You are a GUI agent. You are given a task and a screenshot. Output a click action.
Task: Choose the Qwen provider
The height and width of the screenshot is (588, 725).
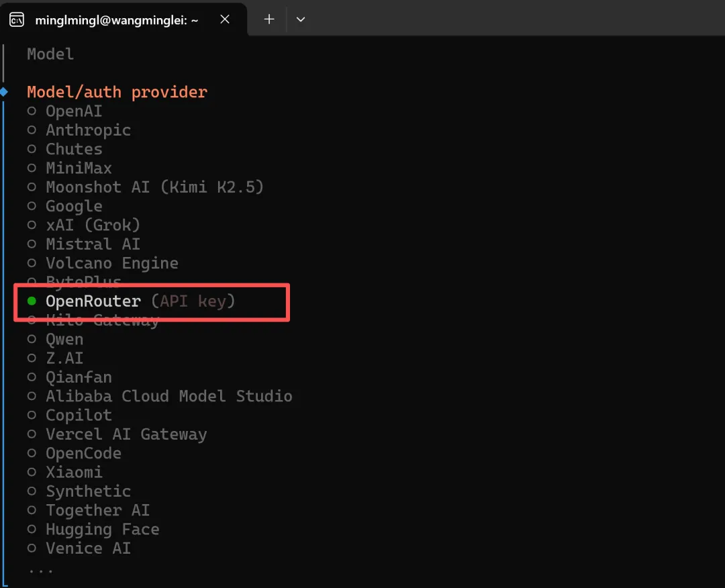pos(55,339)
